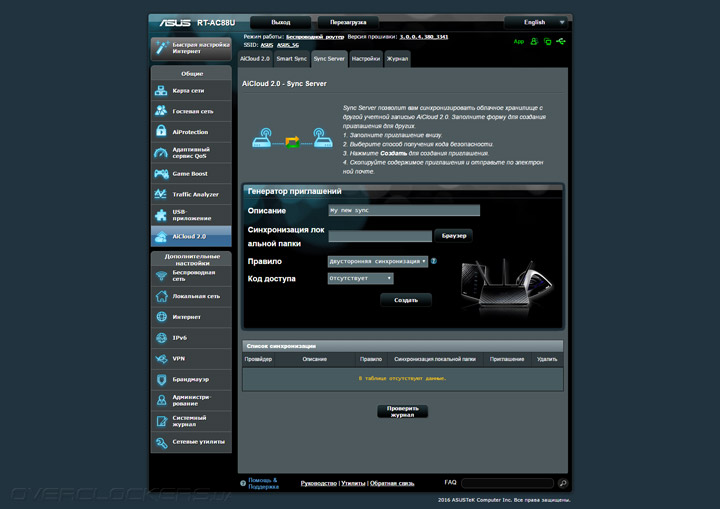Open the Руководство link in footer
Viewport: 720px width, 509px height.
pyautogui.click(x=318, y=483)
